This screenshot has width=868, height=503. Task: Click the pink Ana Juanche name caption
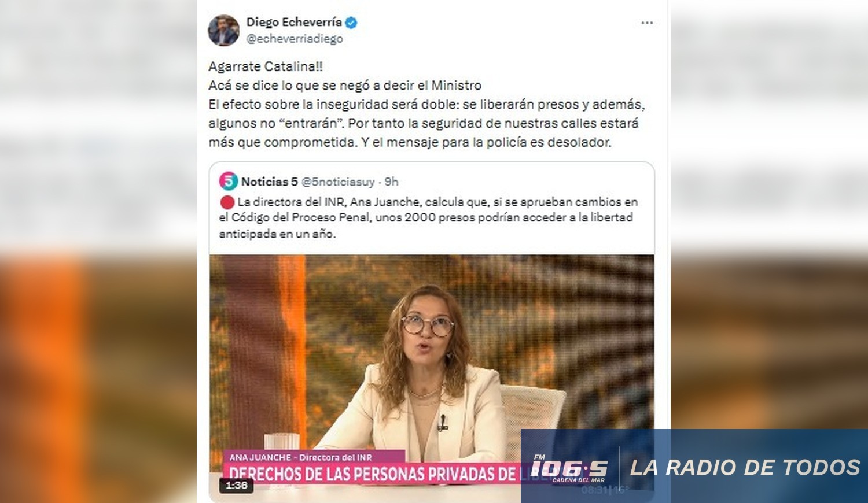301,457
